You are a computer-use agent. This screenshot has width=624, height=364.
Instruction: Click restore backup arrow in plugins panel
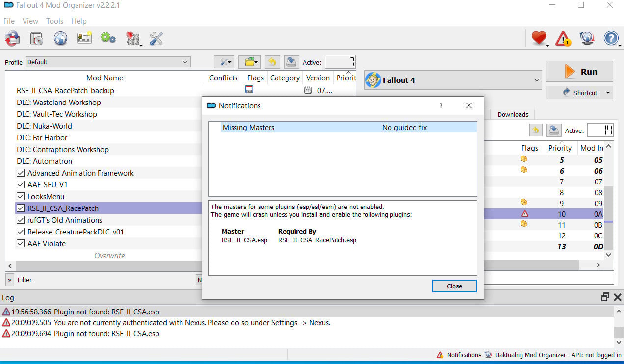[536, 130]
